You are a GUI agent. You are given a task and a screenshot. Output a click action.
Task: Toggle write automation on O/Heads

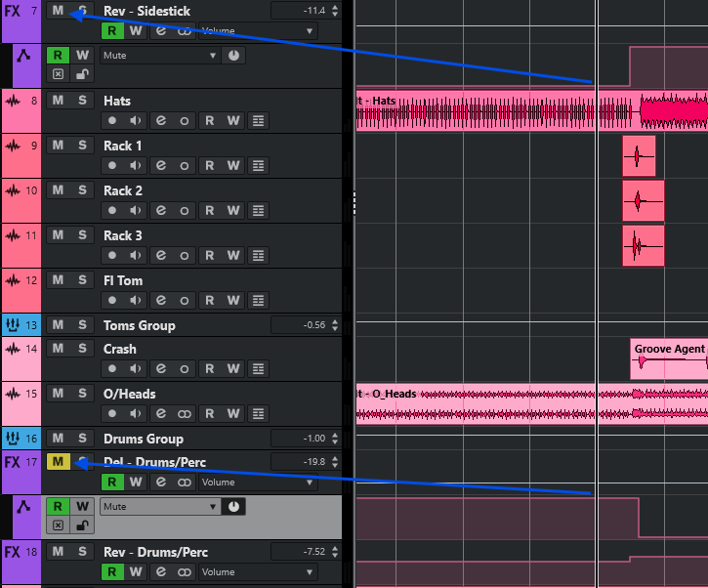click(x=233, y=414)
